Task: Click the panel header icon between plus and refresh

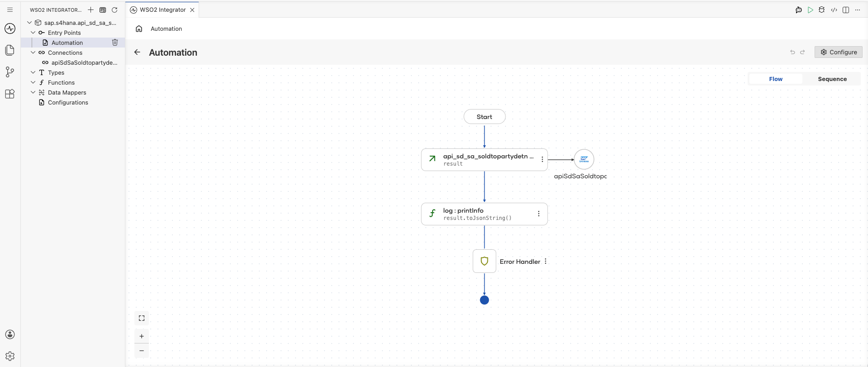Action: [103, 10]
